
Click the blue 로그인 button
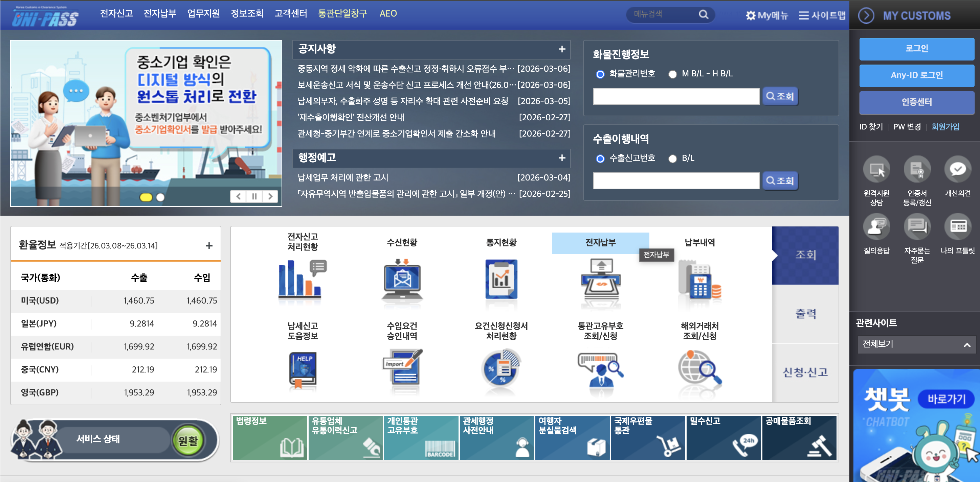(x=916, y=49)
